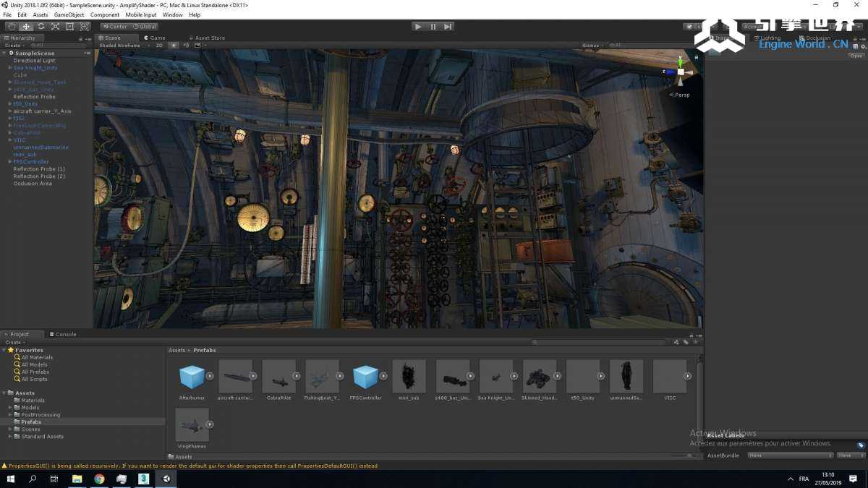Expand aircraft carrier_Y_Axis in Hierarchy
Screen dimensions: 868x488
pos(10,111)
